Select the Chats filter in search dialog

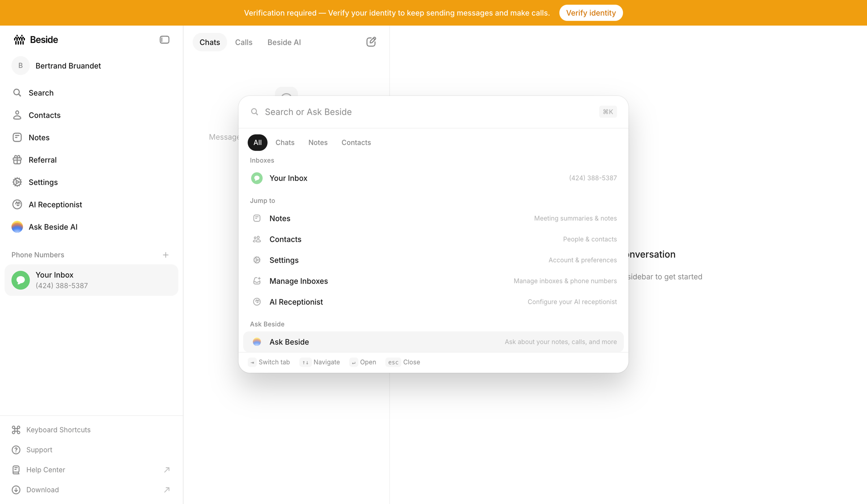285,143
